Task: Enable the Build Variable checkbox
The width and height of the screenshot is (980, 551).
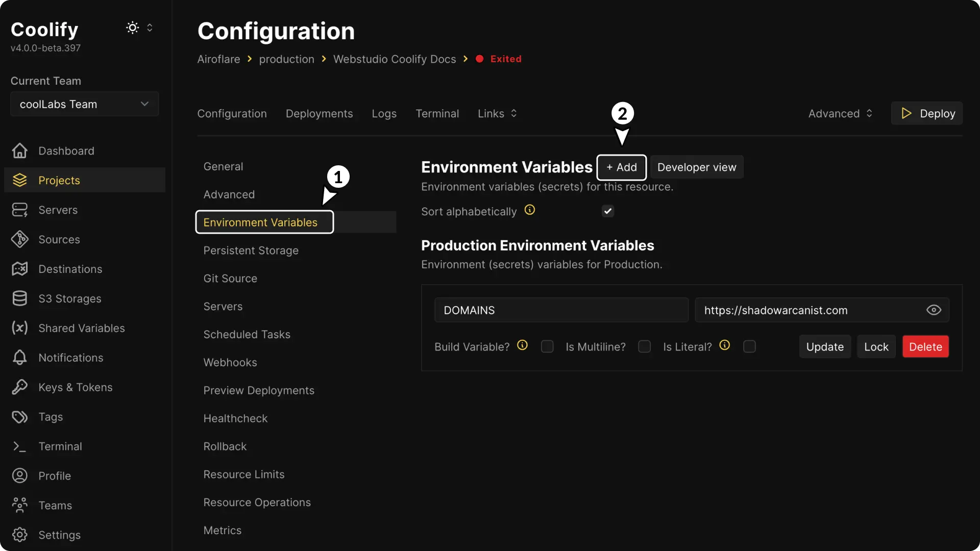Action: click(x=547, y=346)
